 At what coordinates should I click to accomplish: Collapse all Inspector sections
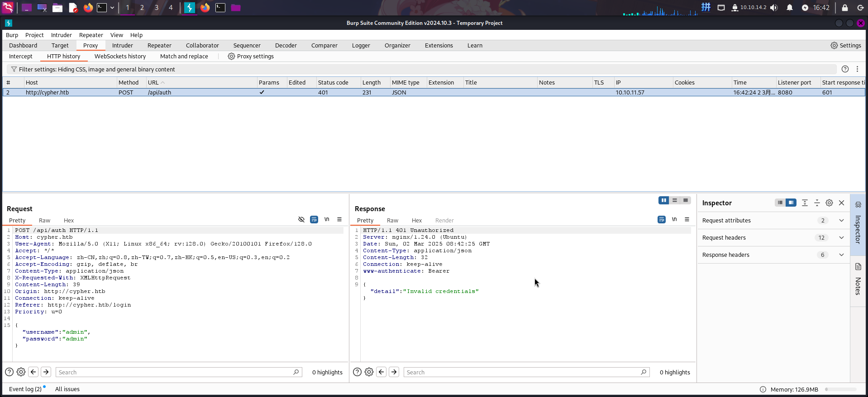(x=817, y=203)
